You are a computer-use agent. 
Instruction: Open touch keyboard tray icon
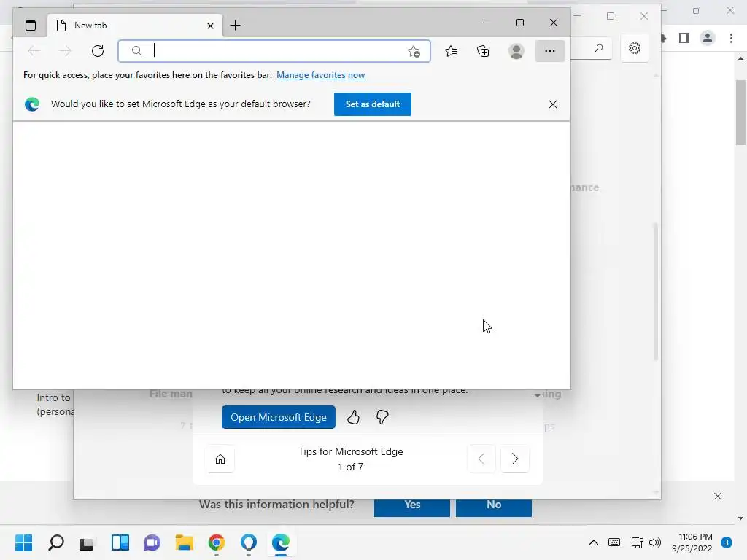pos(614,542)
